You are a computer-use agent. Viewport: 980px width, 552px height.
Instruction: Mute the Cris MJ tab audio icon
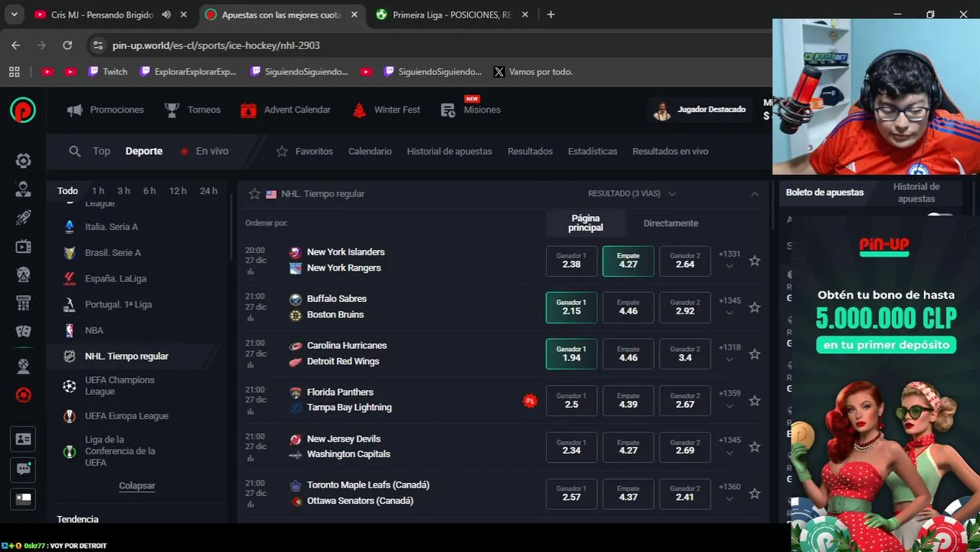pos(166,15)
